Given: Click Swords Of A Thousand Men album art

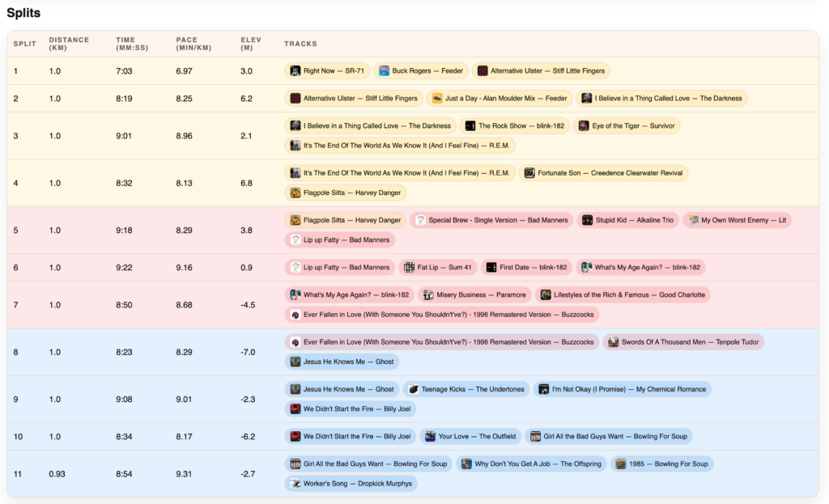Looking at the screenshot, I should [x=614, y=342].
